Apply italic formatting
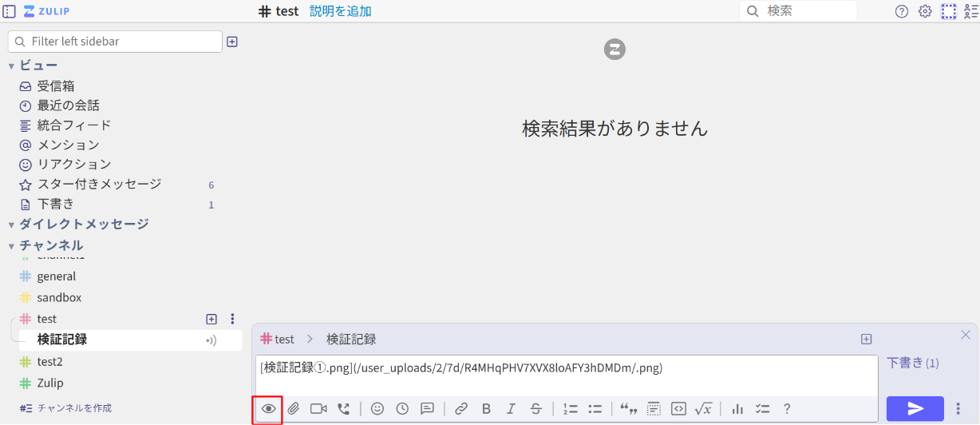This screenshot has height=425, width=980. tap(511, 409)
